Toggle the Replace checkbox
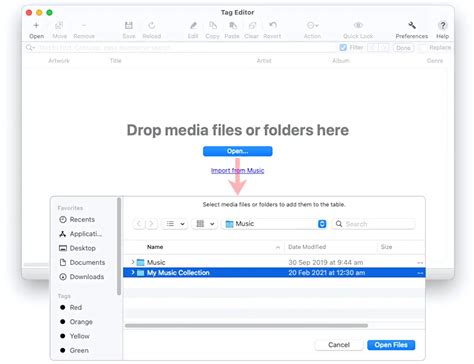The height and width of the screenshot is (364, 474). (x=422, y=48)
